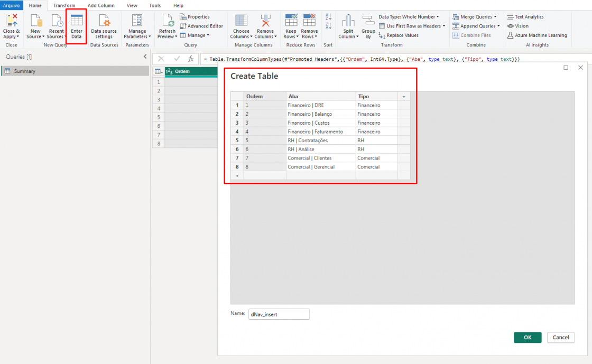The height and width of the screenshot is (364, 592).
Task: Open the Add Column tab
Action: [101, 5]
